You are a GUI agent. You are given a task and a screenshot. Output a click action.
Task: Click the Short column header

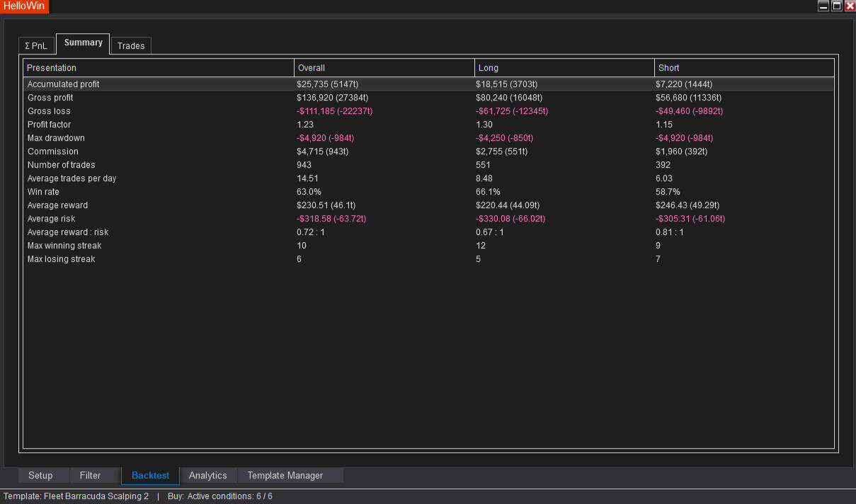point(744,68)
